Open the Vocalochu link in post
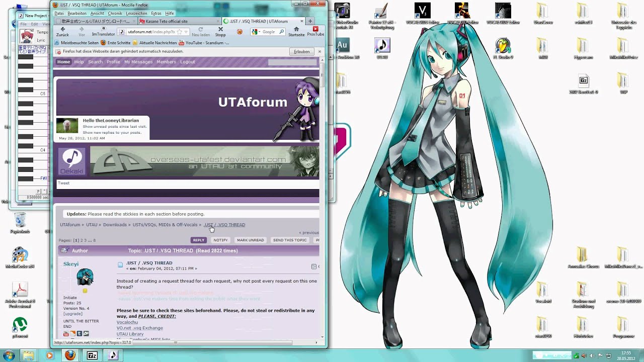The image size is (644, 362). pyautogui.click(x=127, y=322)
